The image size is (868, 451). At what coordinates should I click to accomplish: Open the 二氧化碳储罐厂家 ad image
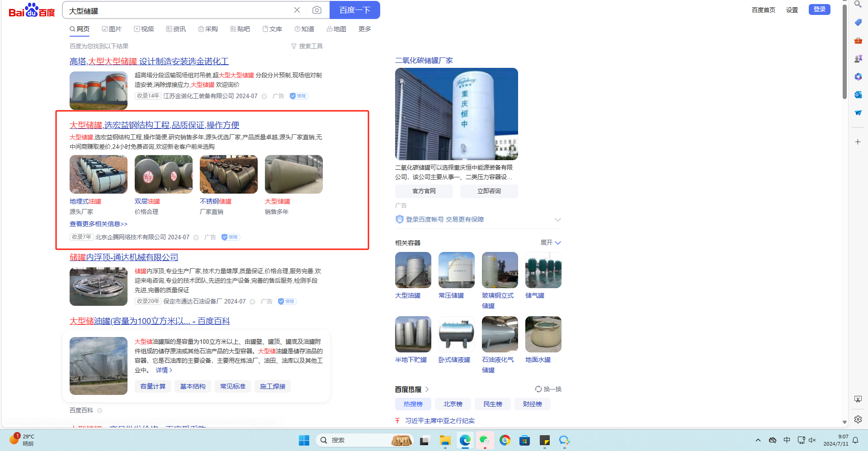[457, 114]
